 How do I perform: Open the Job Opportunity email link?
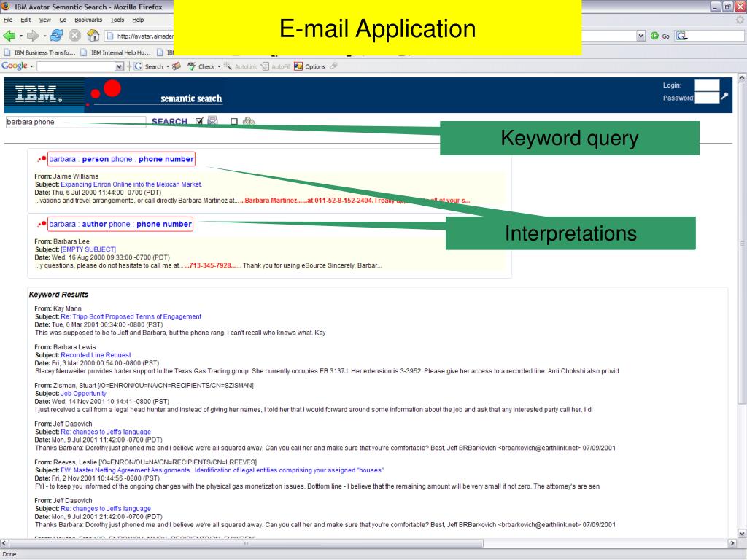tap(83, 394)
